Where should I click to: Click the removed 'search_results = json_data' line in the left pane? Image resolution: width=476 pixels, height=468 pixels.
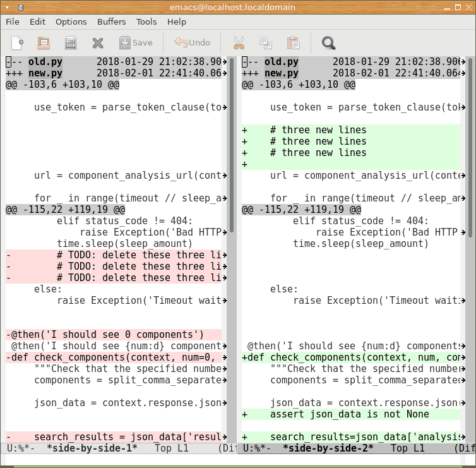[114, 437]
